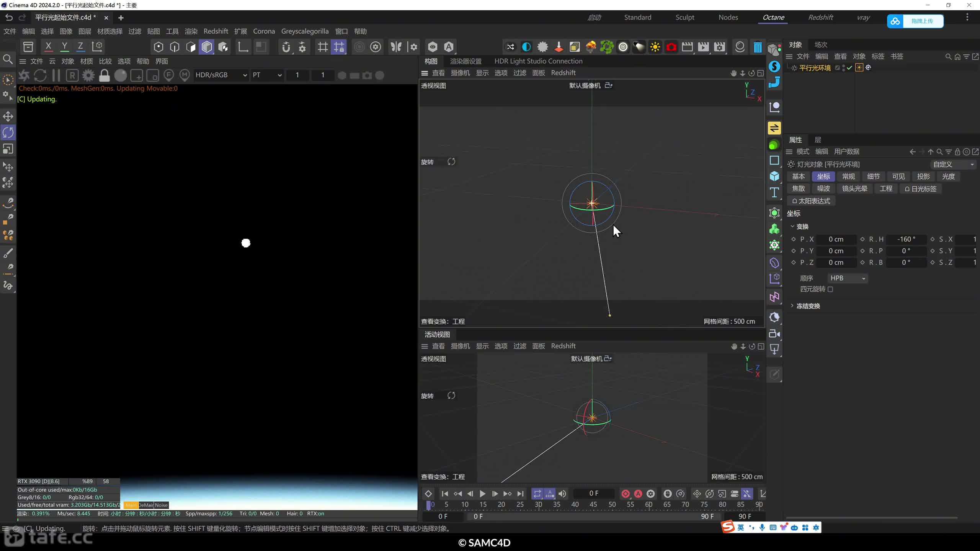Click the Octane lock resolution padlock icon
This screenshot has width=980, height=551.
(104, 75)
